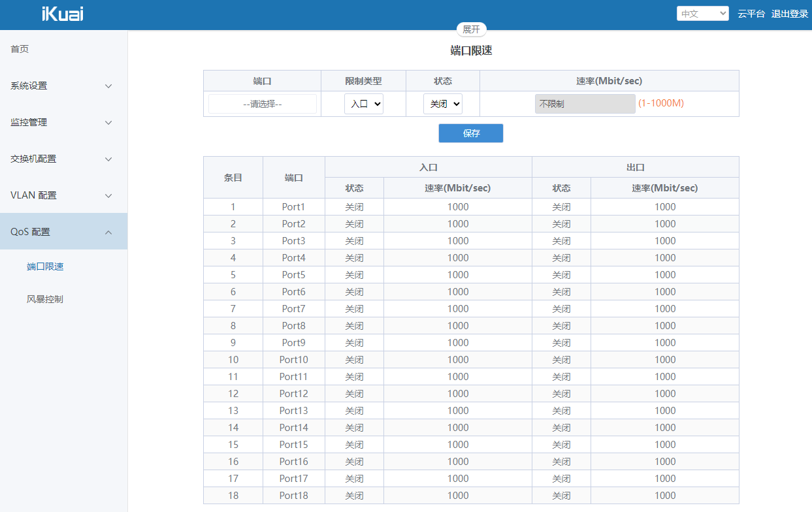Click the Port7 cell
Image resolution: width=812 pixels, height=512 pixels.
click(294, 309)
